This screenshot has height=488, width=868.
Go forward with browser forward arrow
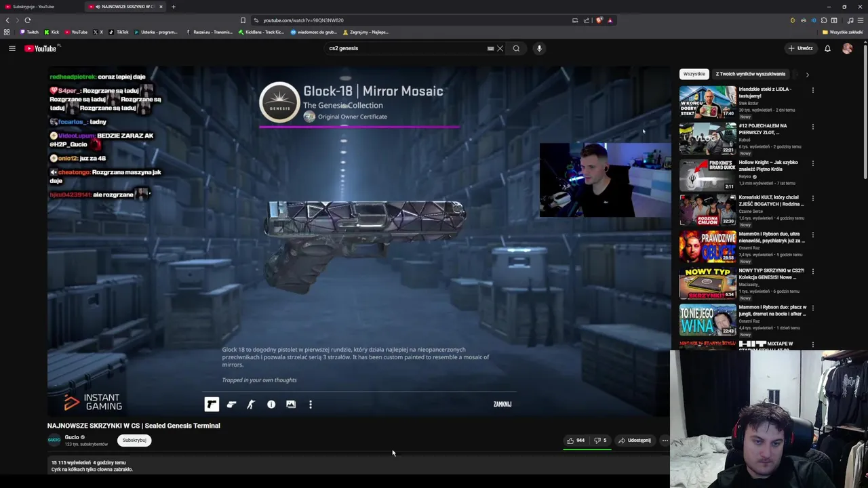click(x=17, y=20)
